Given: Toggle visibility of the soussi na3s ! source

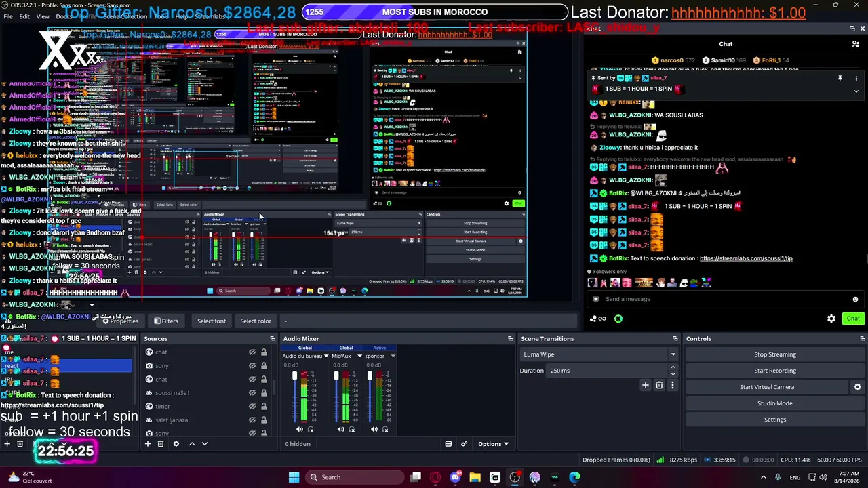Looking at the screenshot, I should [x=252, y=393].
